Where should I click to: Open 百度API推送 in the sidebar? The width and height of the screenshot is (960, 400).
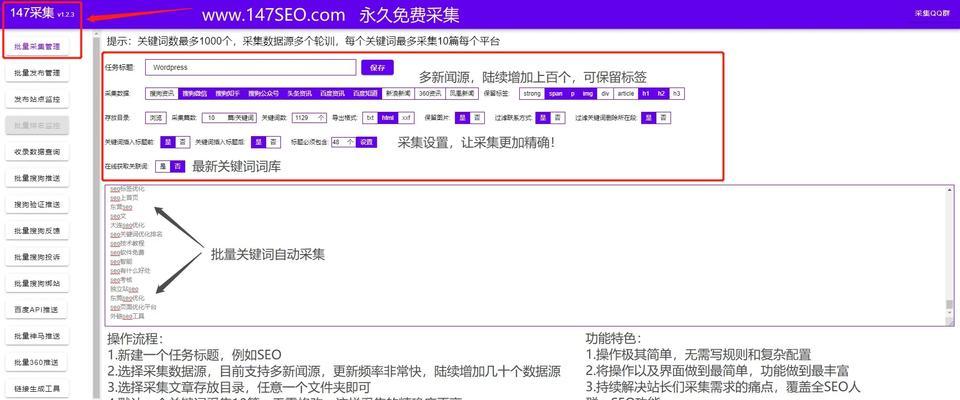pos(37,309)
